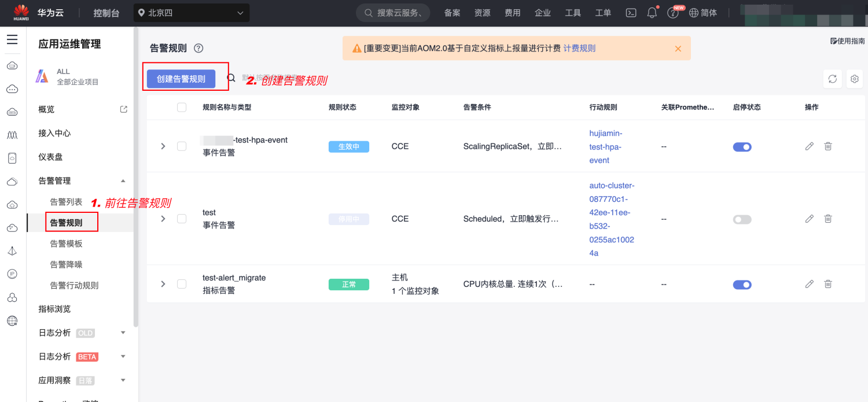Open the hamburger service list menu
Viewport: 868px width, 402px height.
(x=12, y=40)
